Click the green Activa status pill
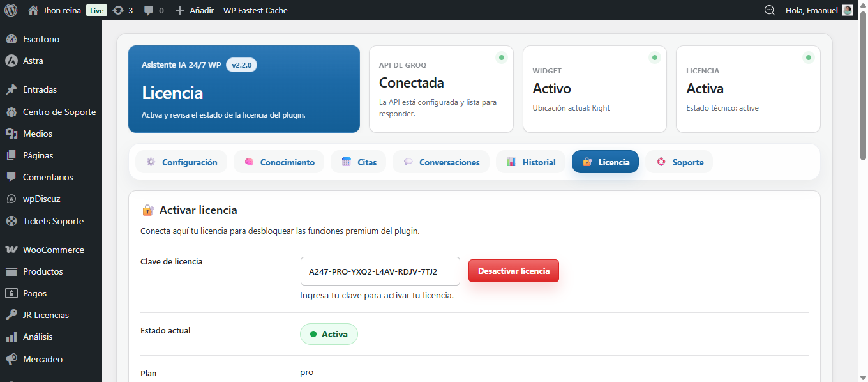The width and height of the screenshot is (868, 382). (329, 334)
